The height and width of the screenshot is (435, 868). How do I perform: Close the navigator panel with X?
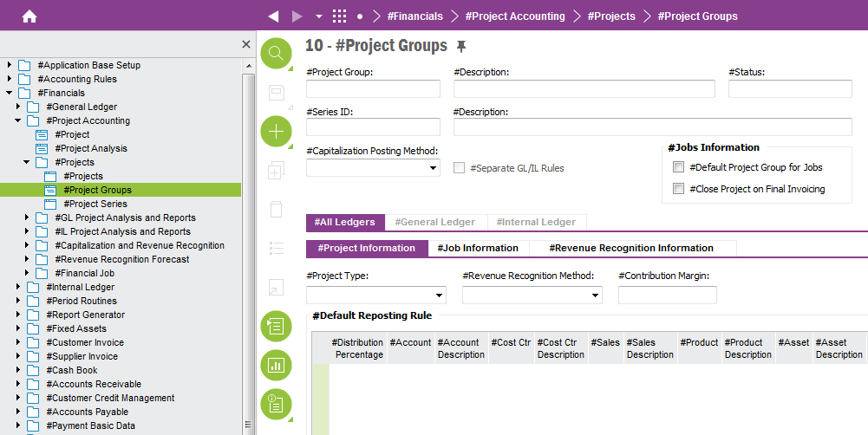coord(245,44)
